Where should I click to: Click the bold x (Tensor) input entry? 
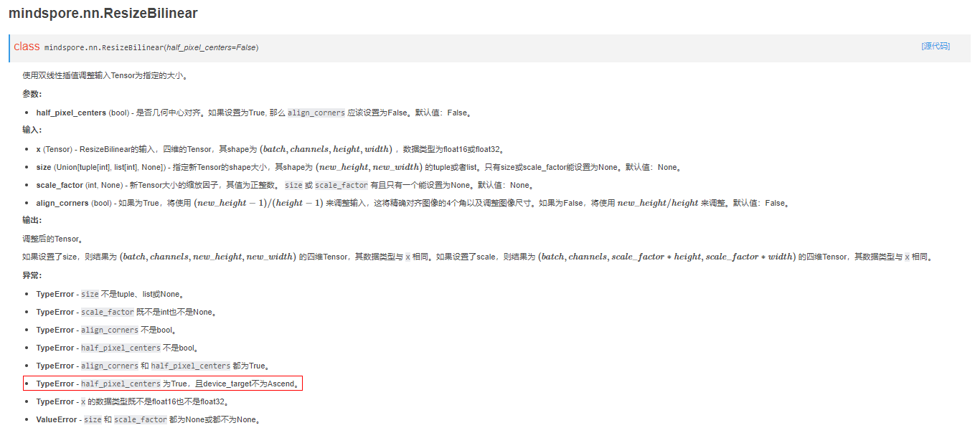click(x=39, y=149)
